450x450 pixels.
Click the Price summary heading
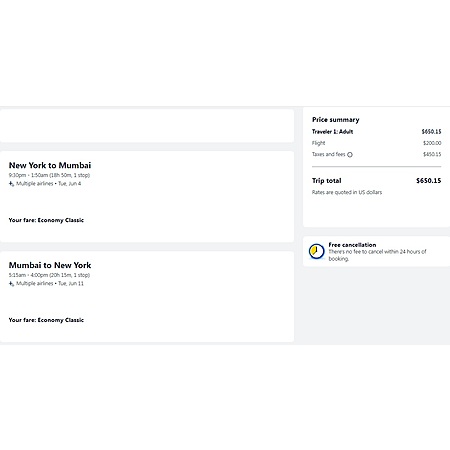(x=336, y=120)
